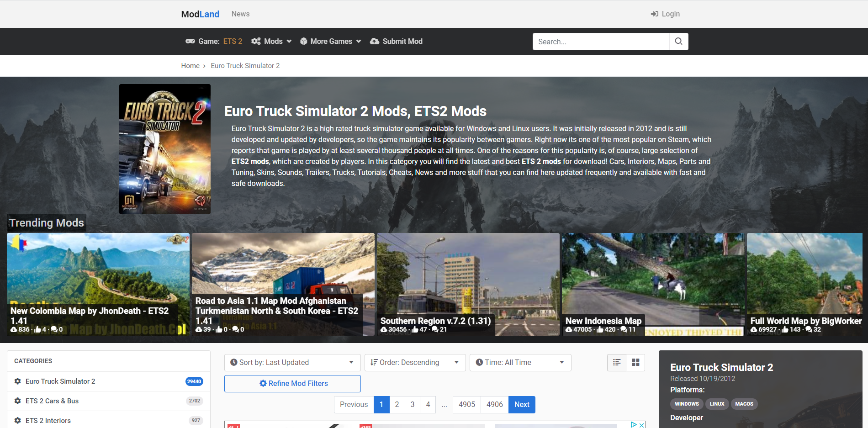The width and height of the screenshot is (868, 428).
Task: Go to pagination page 4
Action: (428, 405)
